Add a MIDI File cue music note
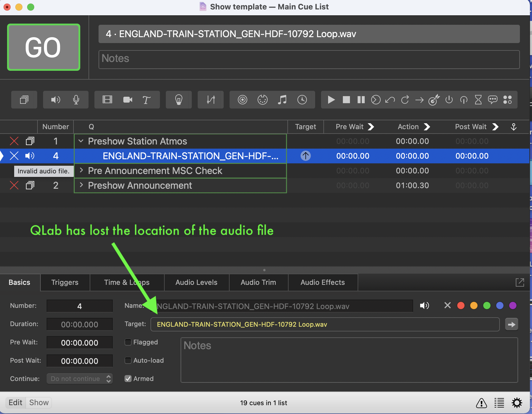Viewport: 532px width, 414px height. click(282, 100)
